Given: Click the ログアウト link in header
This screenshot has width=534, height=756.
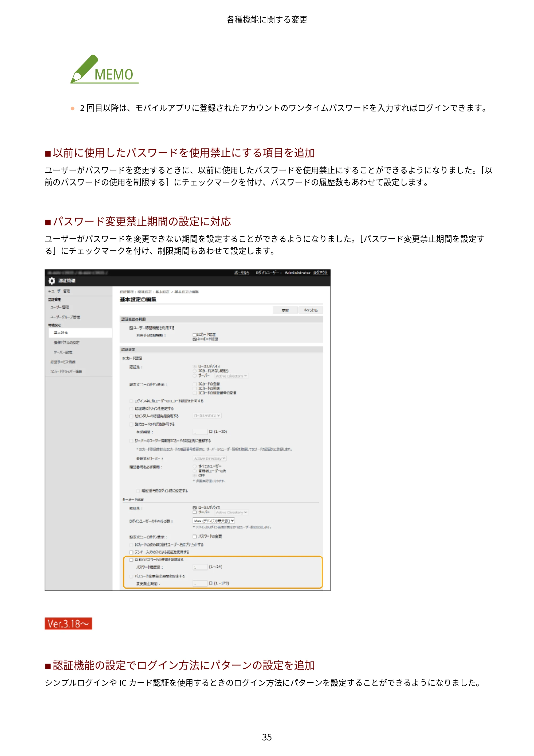Looking at the screenshot, I should 320,273.
